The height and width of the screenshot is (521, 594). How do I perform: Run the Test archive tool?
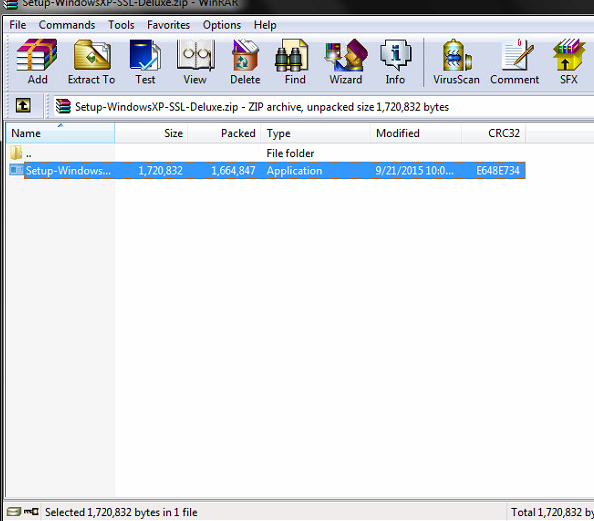[145, 62]
